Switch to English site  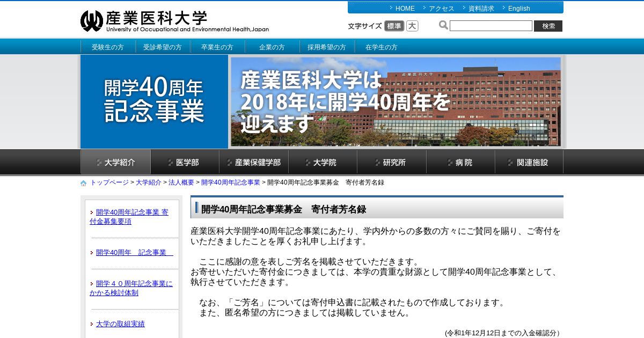[519, 8]
